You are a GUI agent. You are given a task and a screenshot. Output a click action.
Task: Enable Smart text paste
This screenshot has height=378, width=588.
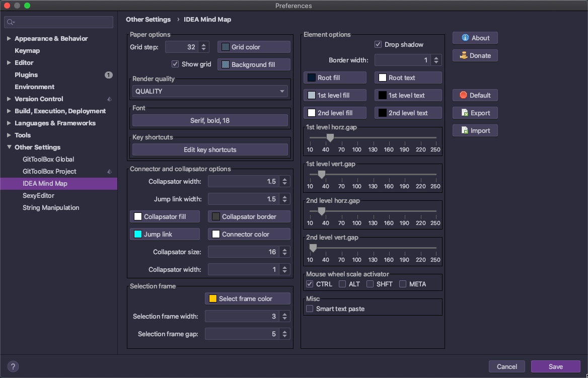pyautogui.click(x=310, y=309)
